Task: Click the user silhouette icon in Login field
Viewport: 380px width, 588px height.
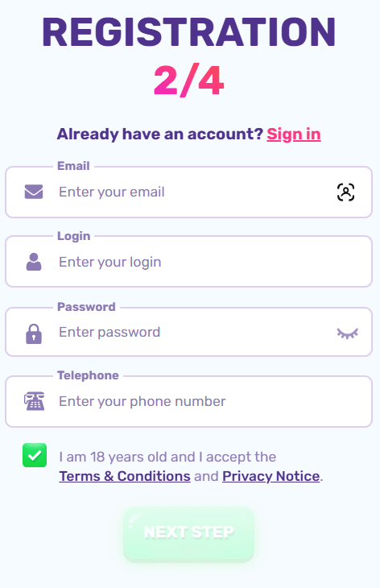Action: [x=34, y=262]
